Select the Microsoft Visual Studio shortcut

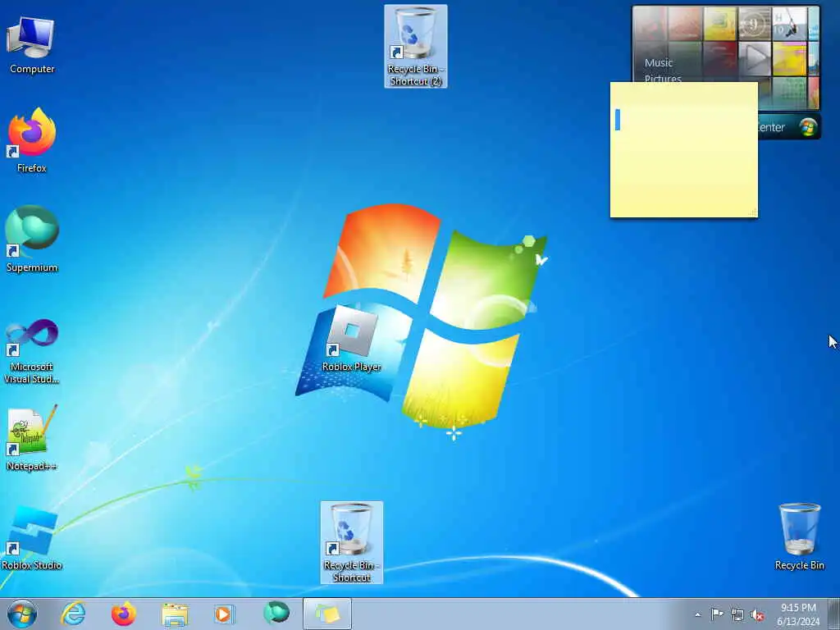(32, 351)
